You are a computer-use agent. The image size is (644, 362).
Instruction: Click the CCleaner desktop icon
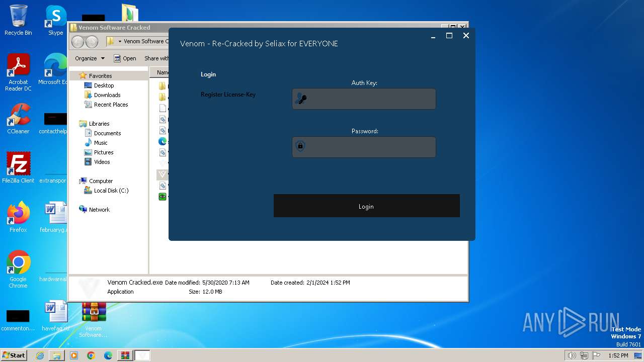pyautogui.click(x=18, y=119)
